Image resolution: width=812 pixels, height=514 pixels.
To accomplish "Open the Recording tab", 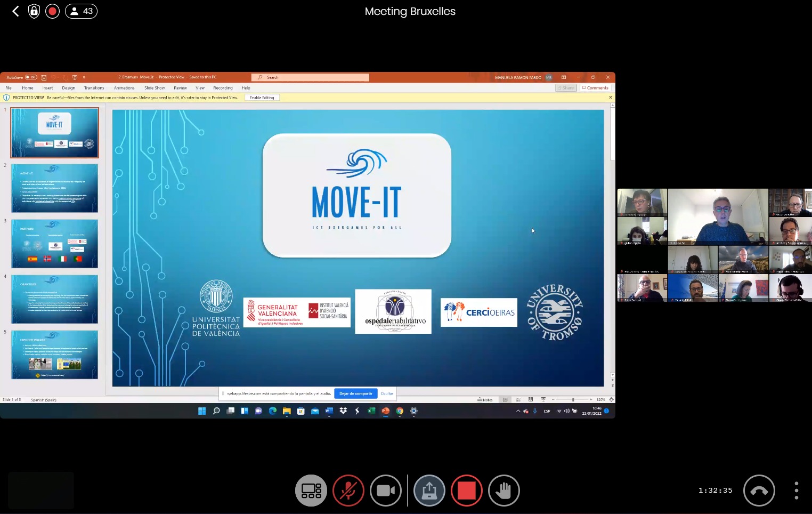I will coord(223,88).
